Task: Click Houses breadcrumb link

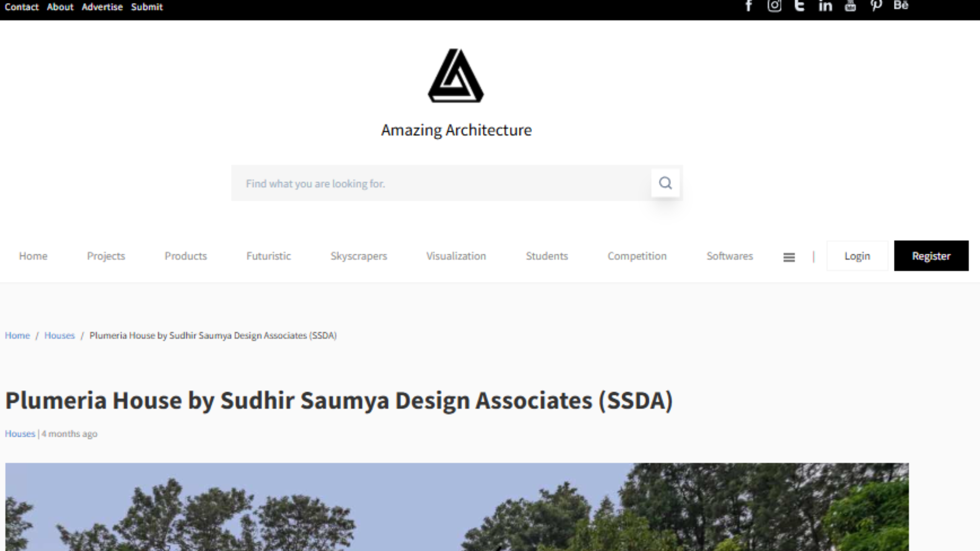Action: pos(59,336)
